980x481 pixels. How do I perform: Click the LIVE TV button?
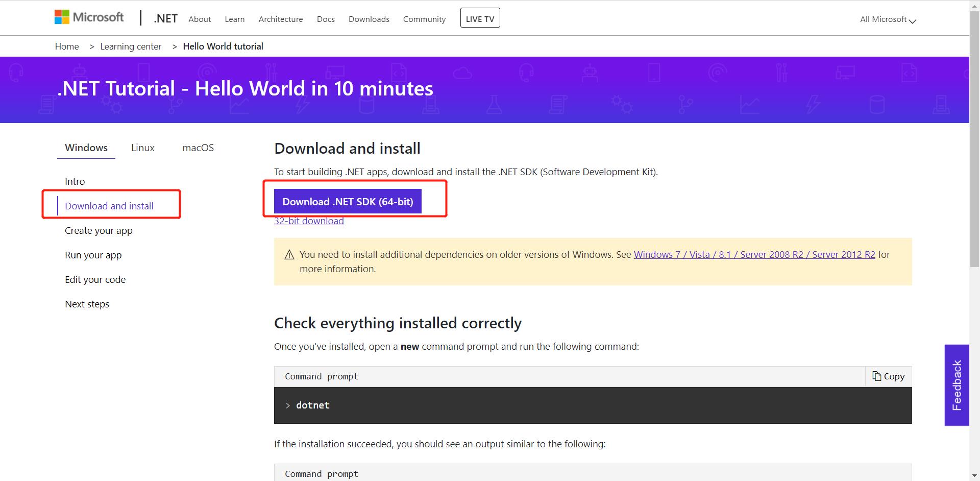[x=480, y=18]
